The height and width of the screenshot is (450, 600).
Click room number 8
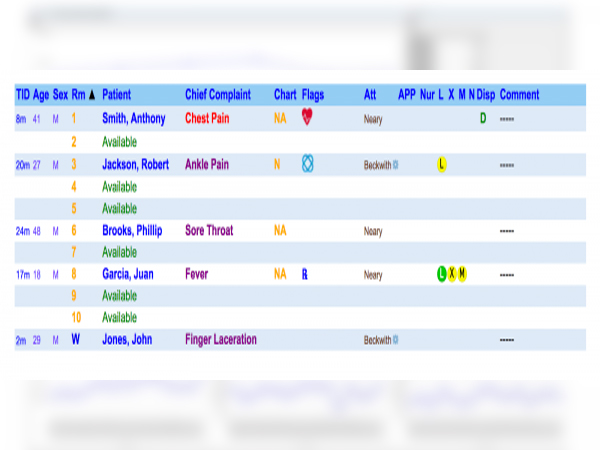[x=74, y=274]
